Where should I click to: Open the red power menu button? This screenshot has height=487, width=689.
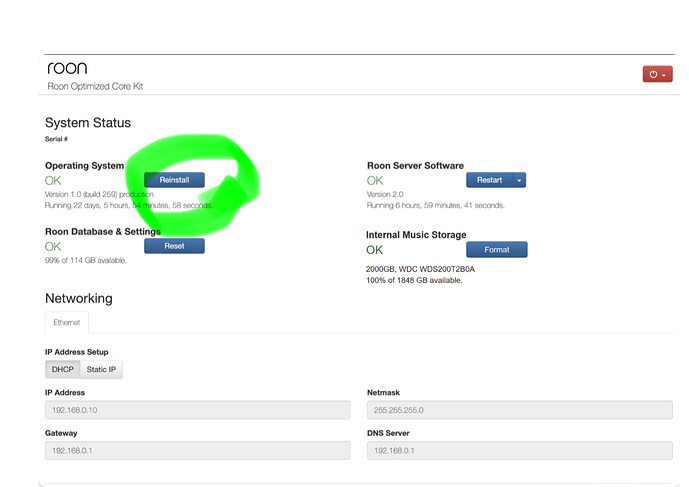click(x=657, y=74)
